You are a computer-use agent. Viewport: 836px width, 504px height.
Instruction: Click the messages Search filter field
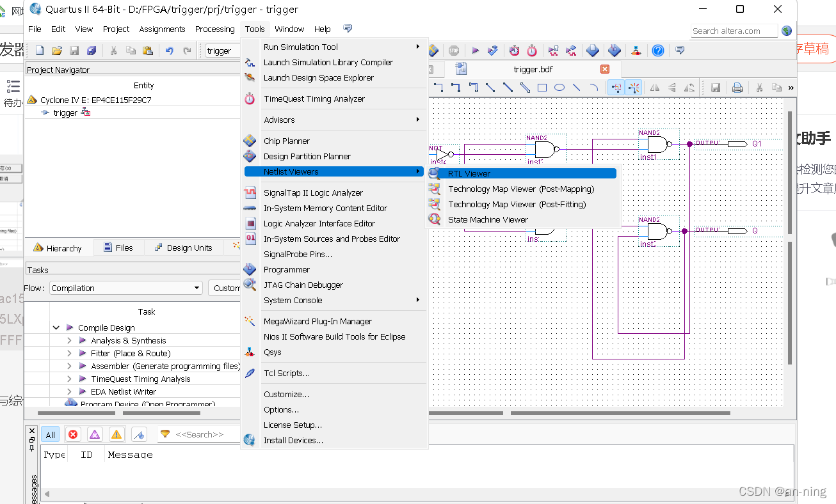(x=200, y=434)
